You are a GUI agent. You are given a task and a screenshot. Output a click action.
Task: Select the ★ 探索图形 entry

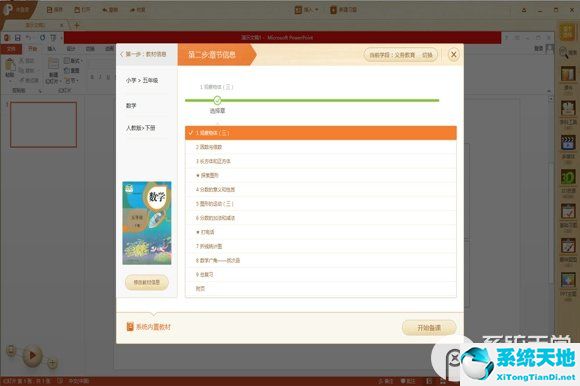click(x=321, y=175)
